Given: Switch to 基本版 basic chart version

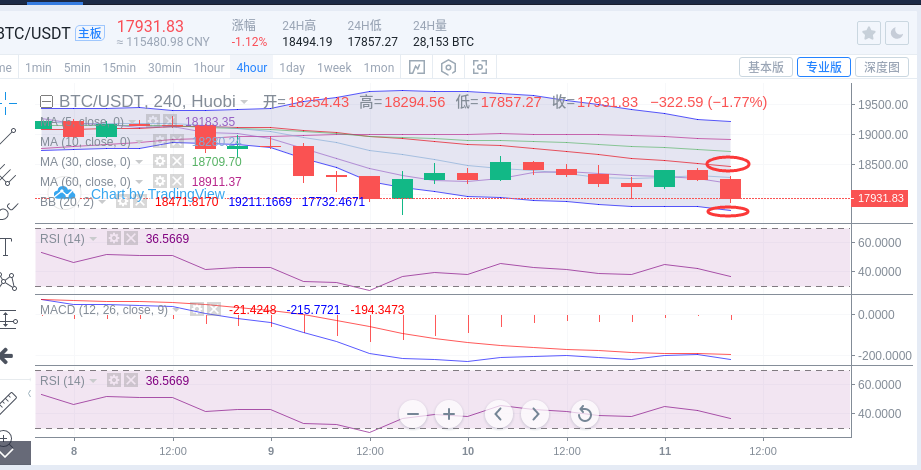Looking at the screenshot, I should coord(766,67).
